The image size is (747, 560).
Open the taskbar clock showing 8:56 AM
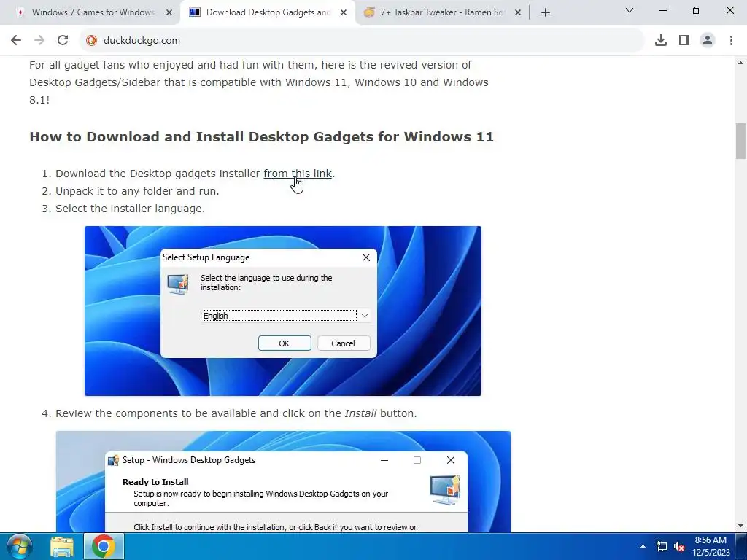point(711,546)
